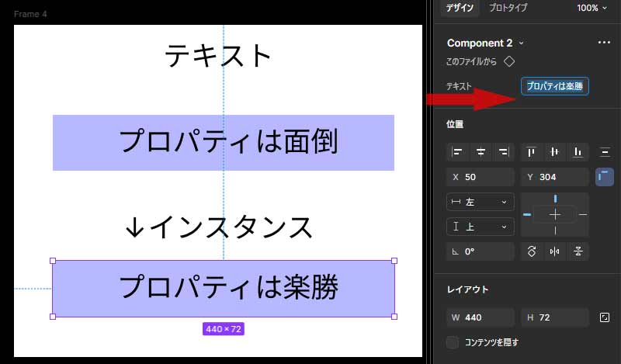The image size is (621, 364).
Task: Click the align right icon
Action: (x=504, y=152)
